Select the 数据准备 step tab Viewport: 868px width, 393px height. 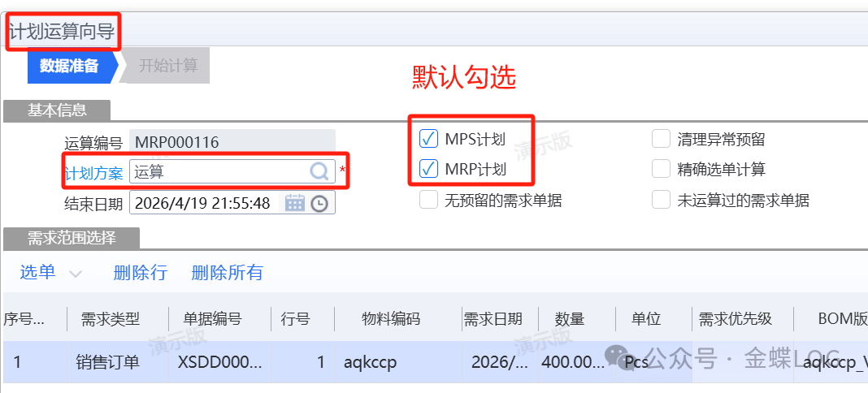click(x=70, y=66)
